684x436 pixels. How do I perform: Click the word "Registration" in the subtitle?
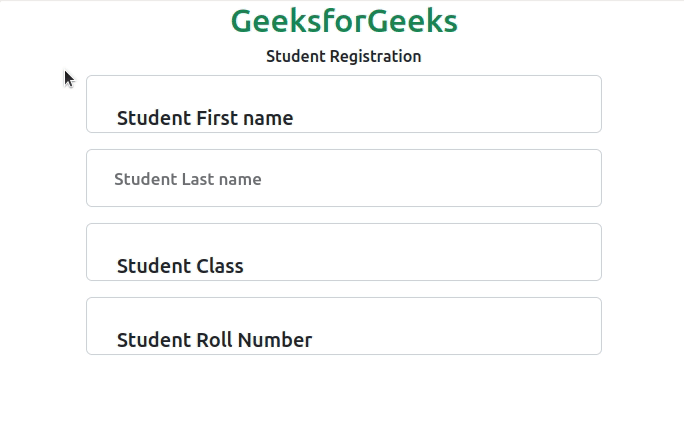(375, 56)
